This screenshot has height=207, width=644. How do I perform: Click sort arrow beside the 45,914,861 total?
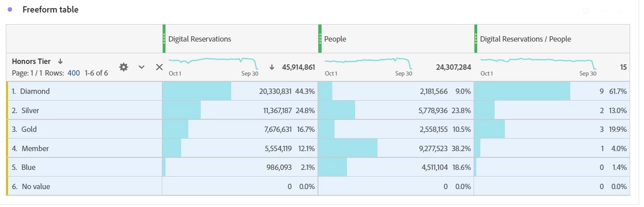271,67
